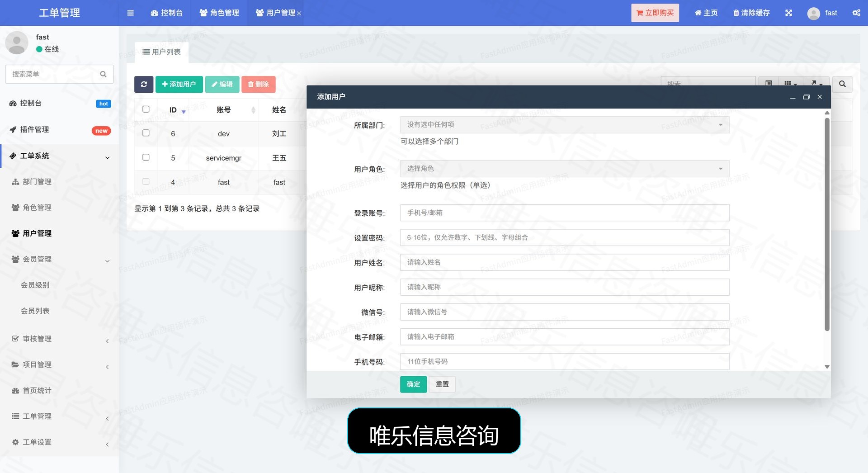Click the 搜索菜单 search box
Image resolution: width=868 pixels, height=473 pixels.
click(59, 74)
